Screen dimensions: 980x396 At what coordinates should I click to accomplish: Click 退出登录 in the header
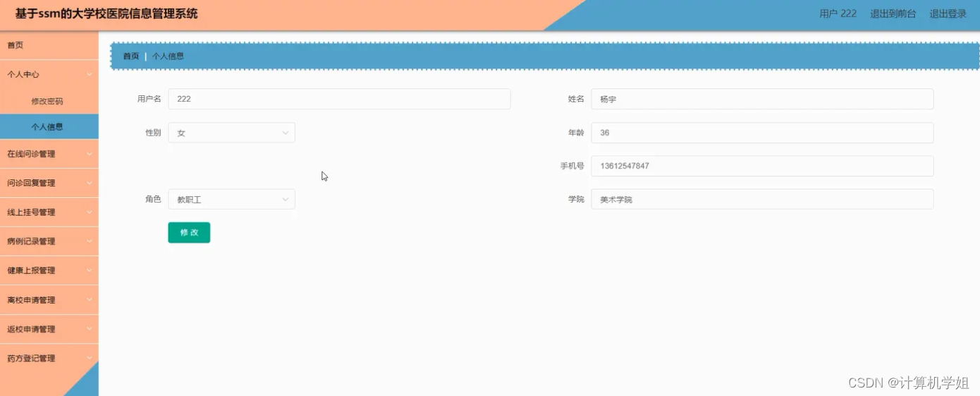point(948,13)
